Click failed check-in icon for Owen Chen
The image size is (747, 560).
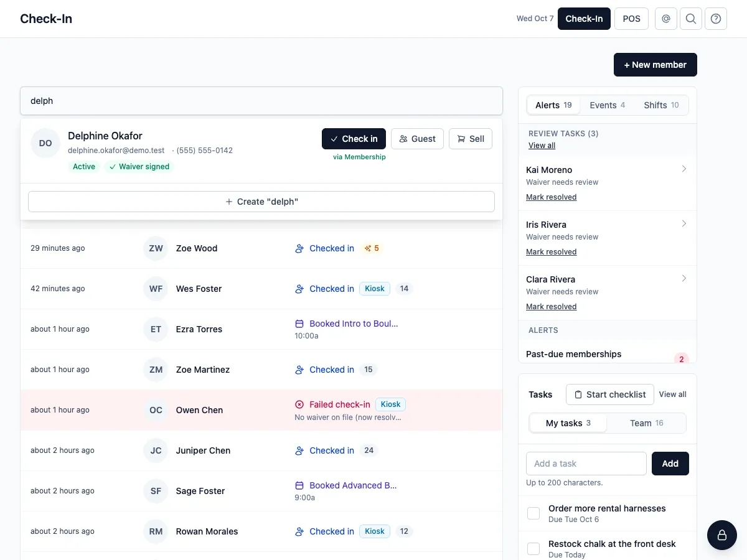[299, 404]
